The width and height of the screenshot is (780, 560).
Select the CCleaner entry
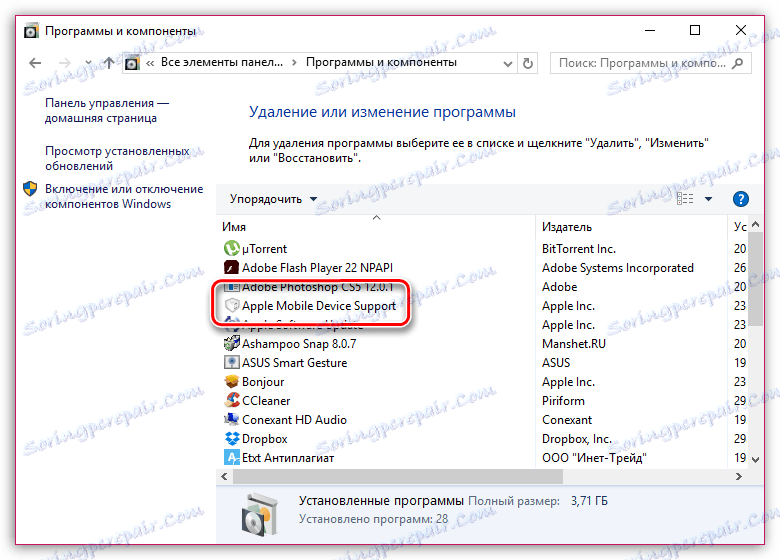pos(266,401)
